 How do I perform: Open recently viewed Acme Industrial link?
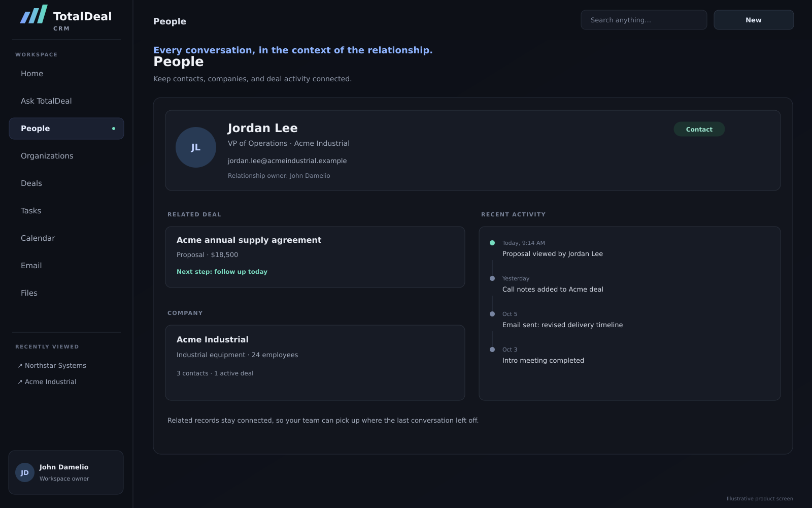click(x=47, y=382)
